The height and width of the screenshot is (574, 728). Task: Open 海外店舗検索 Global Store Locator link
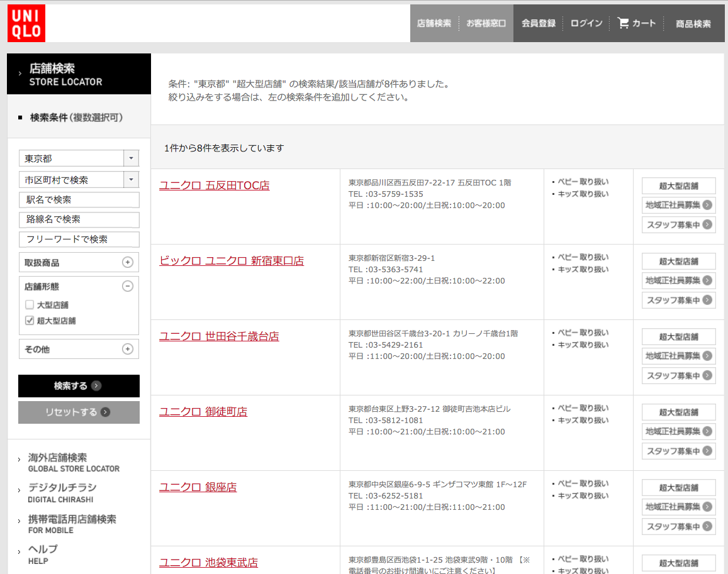coord(74,463)
